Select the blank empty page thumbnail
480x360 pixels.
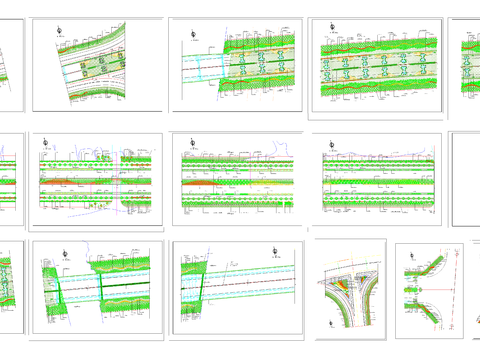(466, 179)
